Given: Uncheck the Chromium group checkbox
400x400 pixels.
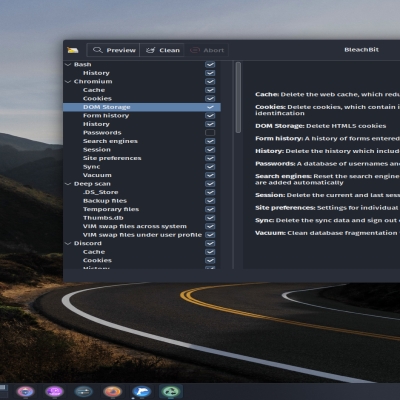Looking at the screenshot, I should click(x=210, y=81).
